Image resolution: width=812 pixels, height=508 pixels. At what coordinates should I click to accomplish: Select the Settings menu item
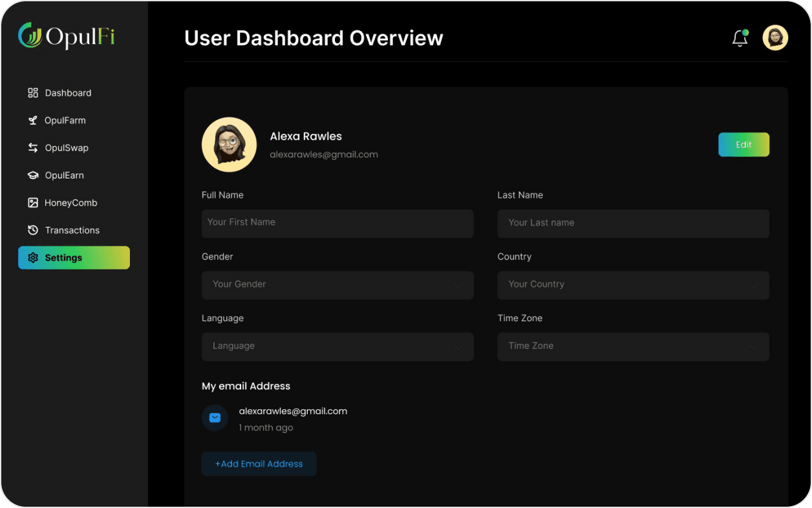tap(74, 258)
